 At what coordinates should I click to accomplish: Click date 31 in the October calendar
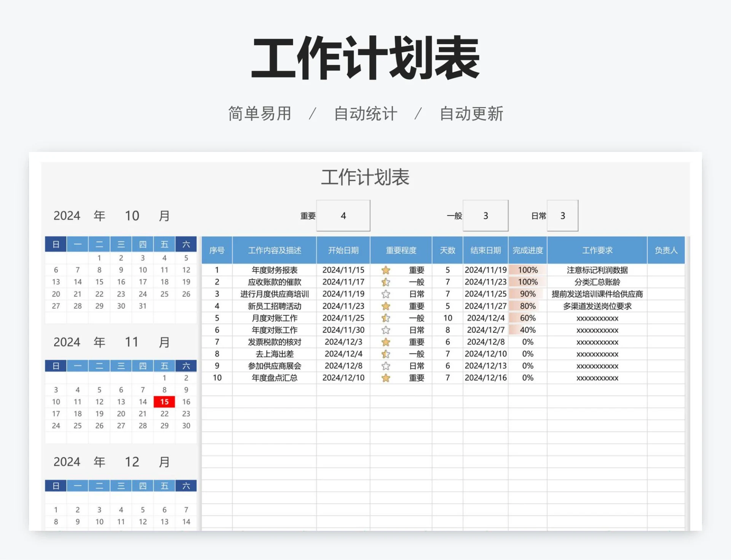[142, 306]
